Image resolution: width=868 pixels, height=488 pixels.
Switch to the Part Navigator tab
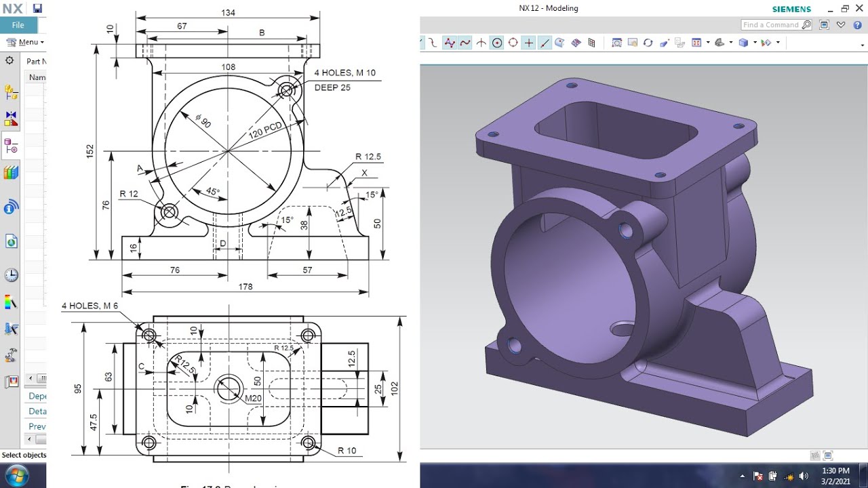[x=11, y=145]
